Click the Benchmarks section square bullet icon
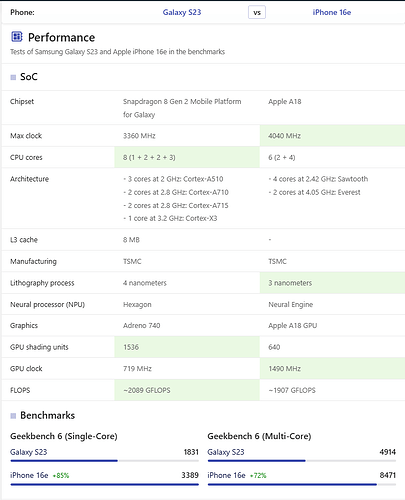The image size is (405, 500). pyautogui.click(x=13, y=416)
